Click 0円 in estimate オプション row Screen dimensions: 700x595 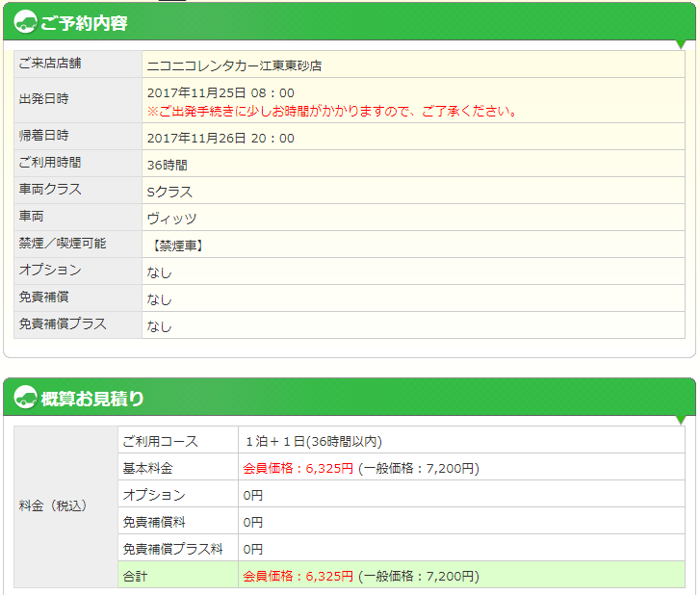[x=253, y=496]
